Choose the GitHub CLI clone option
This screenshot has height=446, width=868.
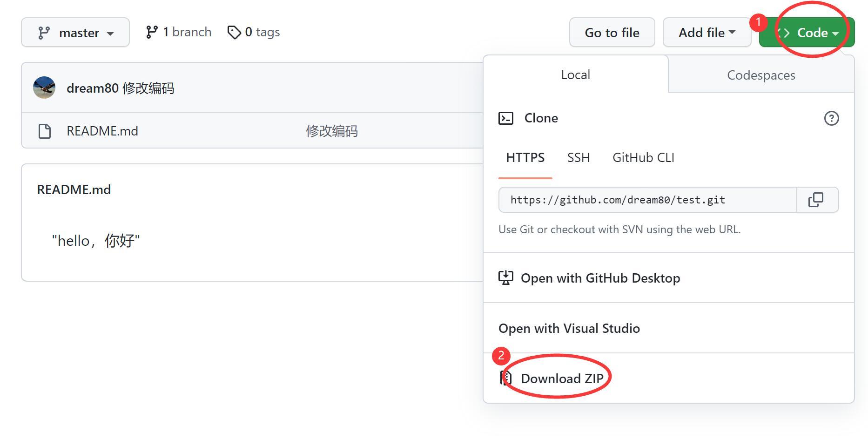click(643, 157)
